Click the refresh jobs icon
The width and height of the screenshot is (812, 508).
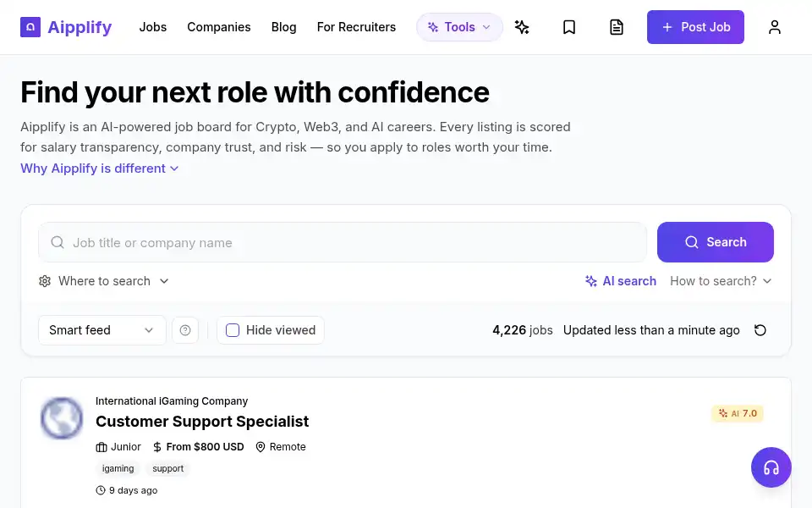[760, 330]
